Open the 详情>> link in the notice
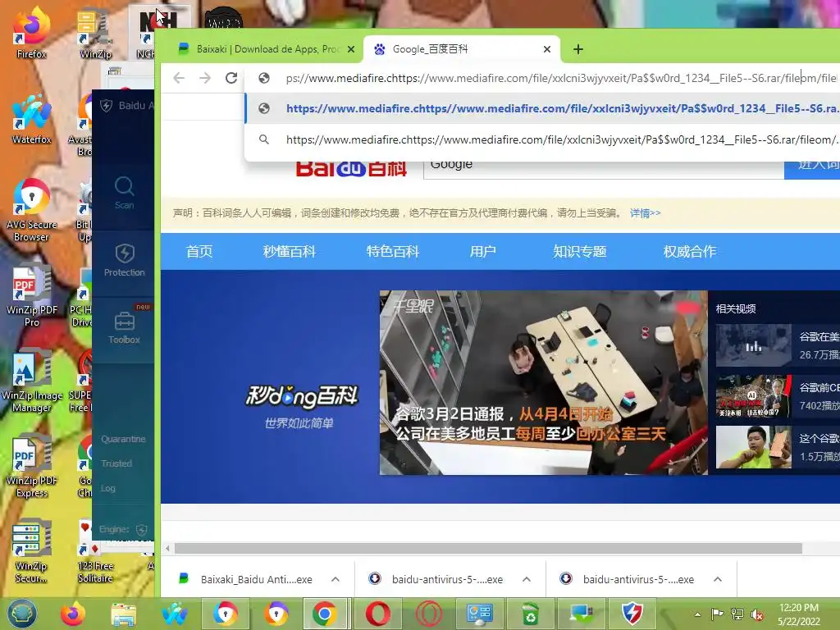The width and height of the screenshot is (840, 630). [645, 213]
